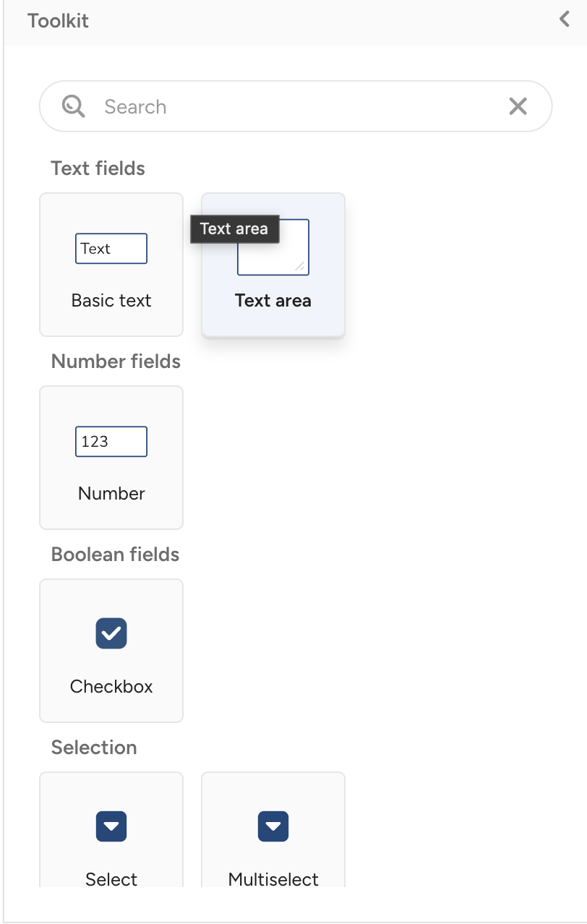The height and width of the screenshot is (924, 587).
Task: Click the bold "Text area" card label
Action: (x=273, y=301)
